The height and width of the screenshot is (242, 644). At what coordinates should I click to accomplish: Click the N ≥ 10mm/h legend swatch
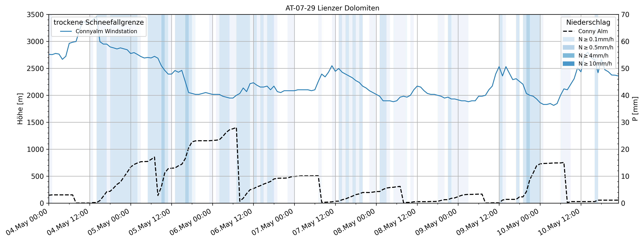(x=569, y=64)
